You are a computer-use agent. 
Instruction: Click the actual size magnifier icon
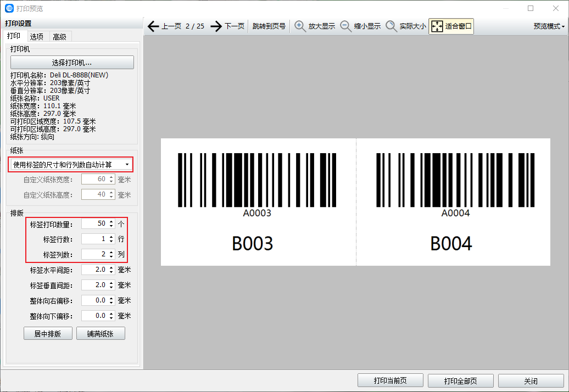coord(391,26)
